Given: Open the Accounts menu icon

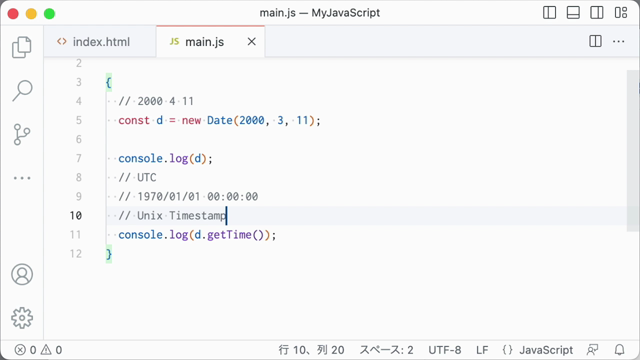Looking at the screenshot, I should click(22, 274).
